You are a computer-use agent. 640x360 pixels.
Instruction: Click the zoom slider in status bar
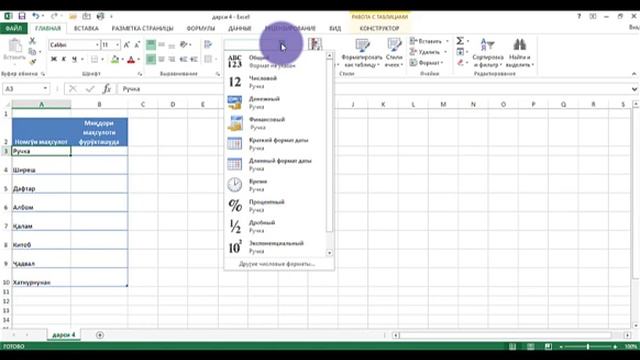click(x=588, y=347)
